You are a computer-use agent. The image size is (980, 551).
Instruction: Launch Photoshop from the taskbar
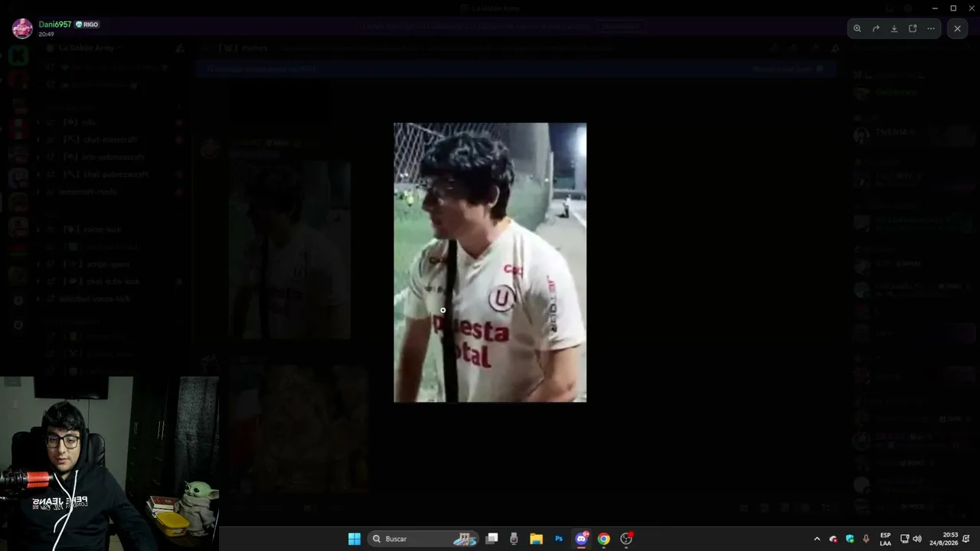pyautogui.click(x=559, y=539)
